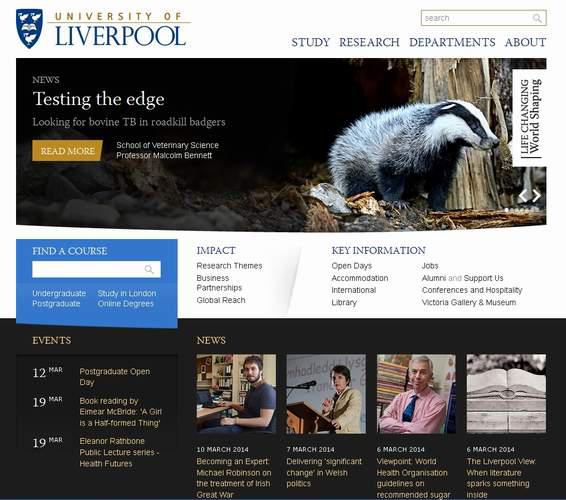Click the Find a Course input field
Image resolution: width=566 pixels, height=500 pixels.
tap(96, 269)
